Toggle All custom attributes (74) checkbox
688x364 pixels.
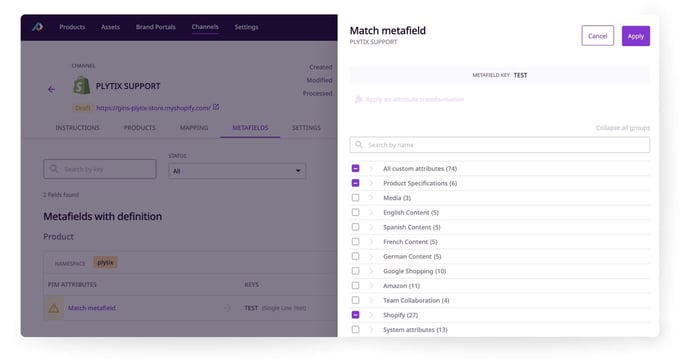point(355,168)
